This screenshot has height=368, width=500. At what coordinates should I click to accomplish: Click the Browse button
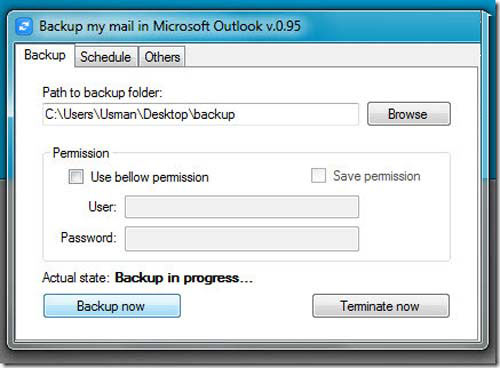409,114
